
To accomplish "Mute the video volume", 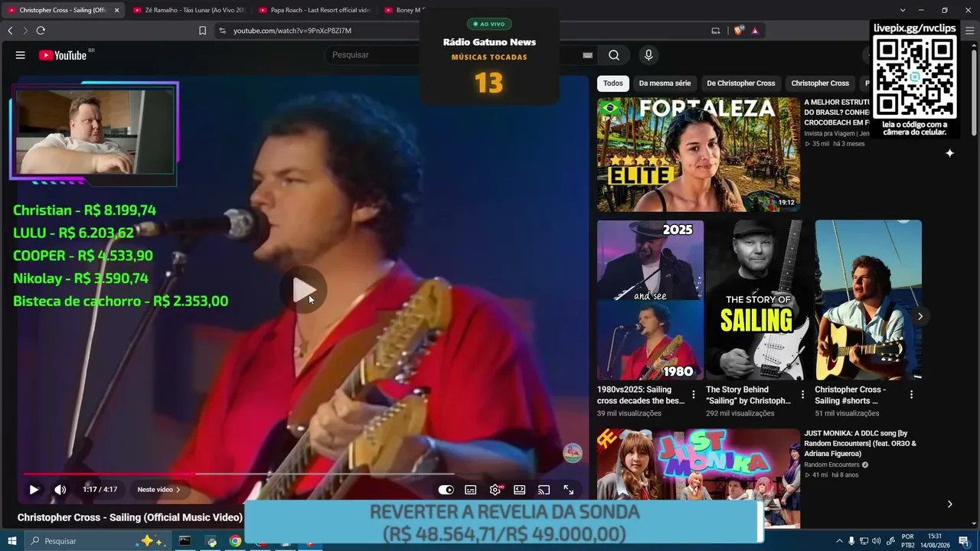I will click(x=60, y=490).
